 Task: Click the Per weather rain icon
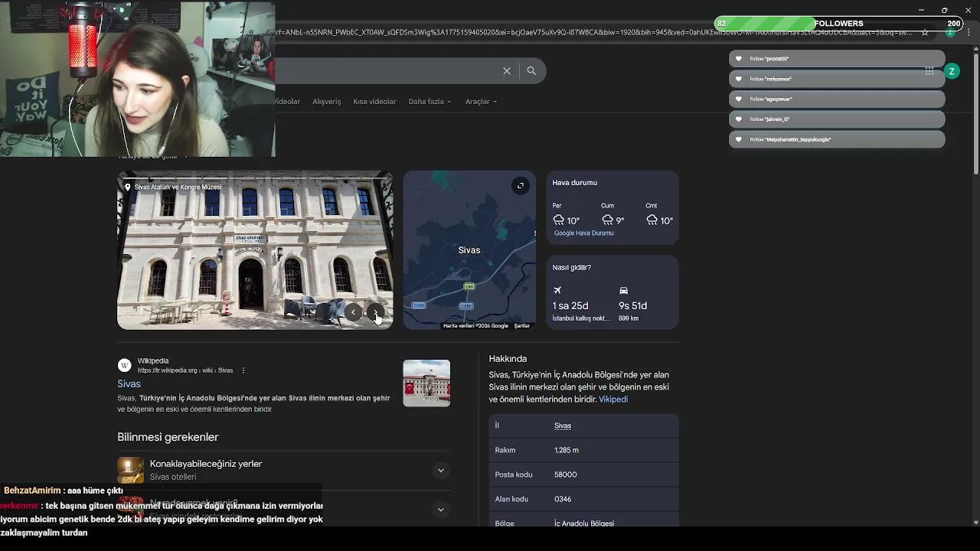[558, 220]
